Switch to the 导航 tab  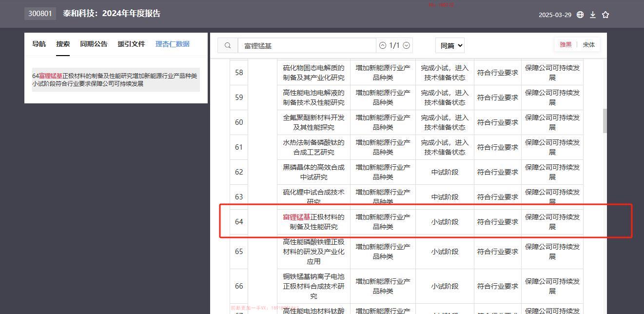[39, 44]
